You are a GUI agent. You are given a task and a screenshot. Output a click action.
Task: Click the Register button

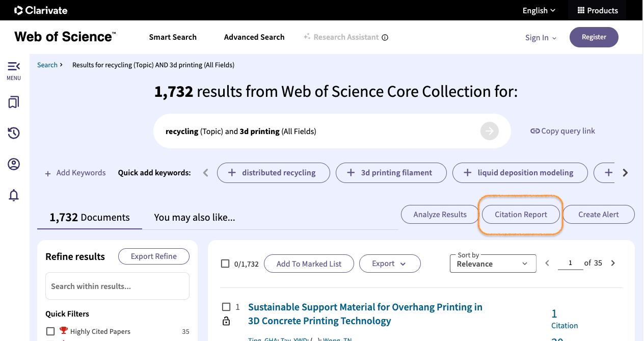(x=594, y=37)
